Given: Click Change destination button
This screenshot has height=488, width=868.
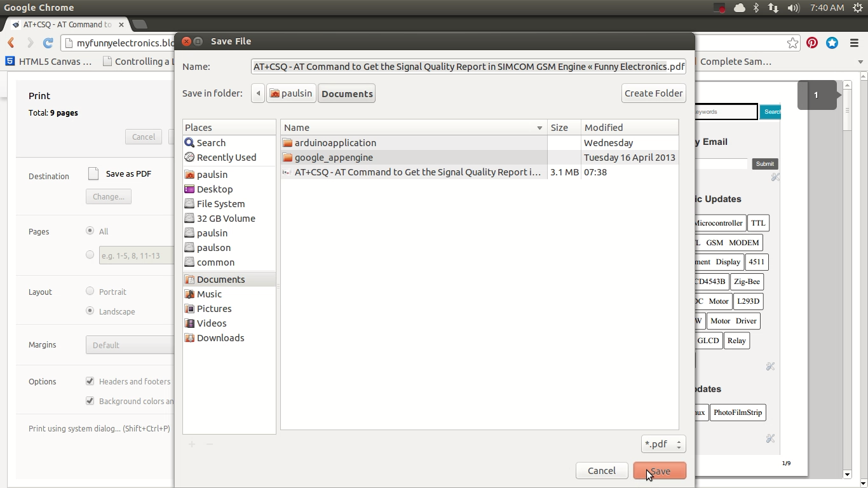Looking at the screenshot, I should (109, 196).
